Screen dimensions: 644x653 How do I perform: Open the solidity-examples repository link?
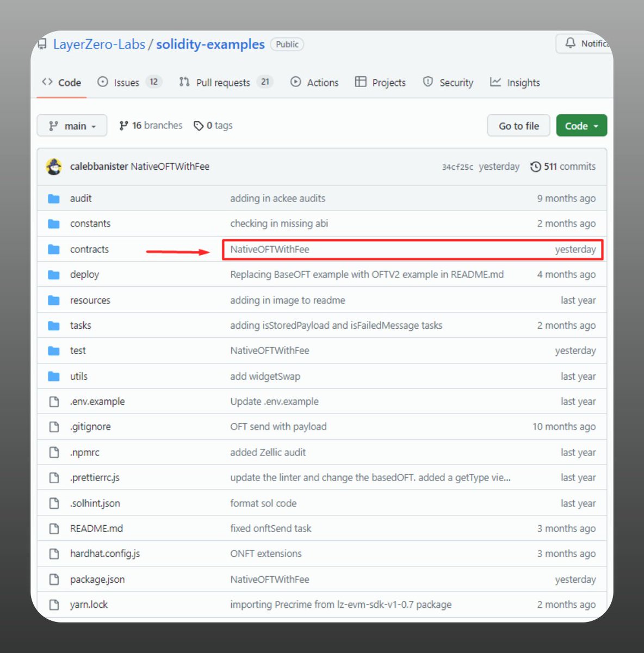(210, 44)
